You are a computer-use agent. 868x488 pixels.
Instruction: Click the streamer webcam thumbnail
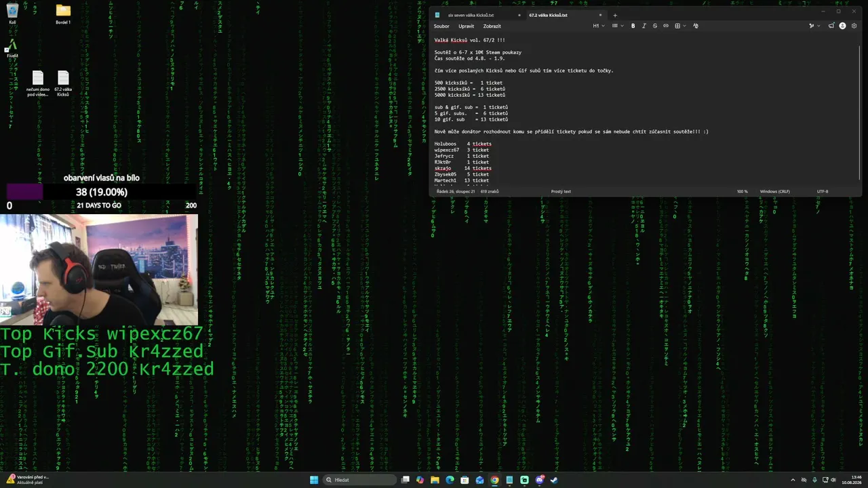coord(99,270)
